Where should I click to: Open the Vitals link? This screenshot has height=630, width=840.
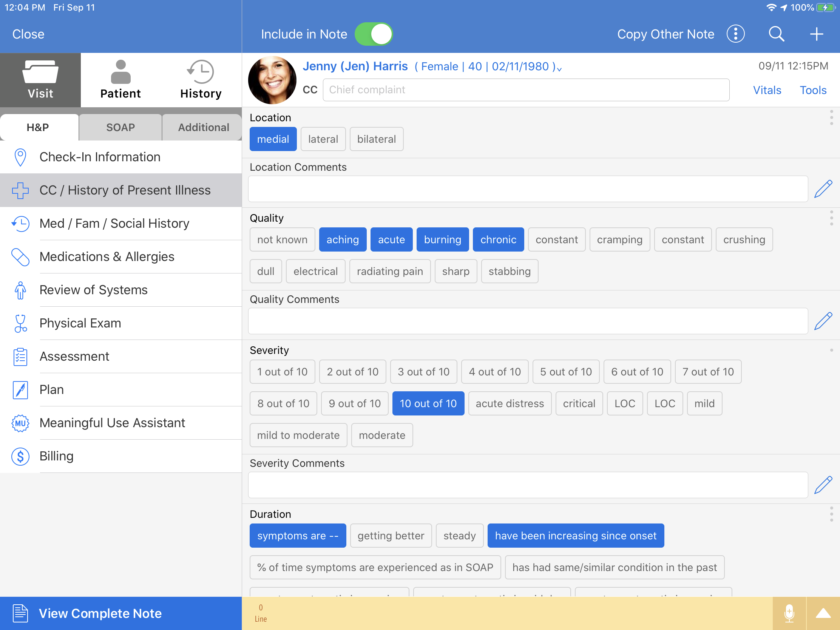tap(767, 90)
